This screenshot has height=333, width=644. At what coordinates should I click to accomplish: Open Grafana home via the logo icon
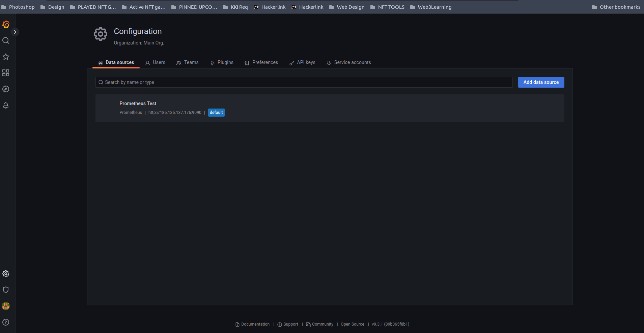click(x=6, y=24)
